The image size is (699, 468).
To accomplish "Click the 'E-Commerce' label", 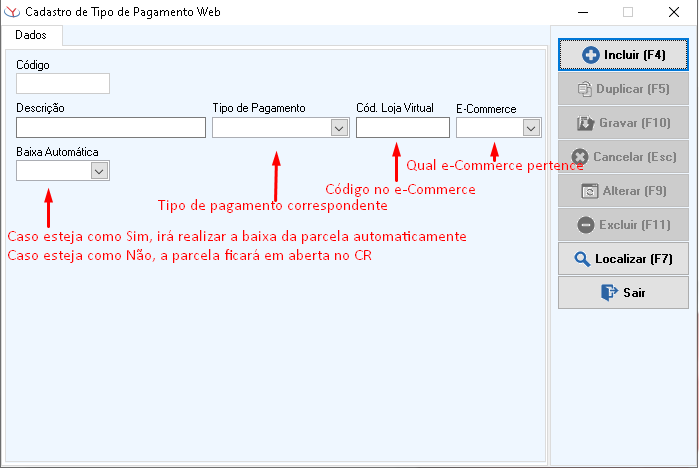I will pos(486,109).
